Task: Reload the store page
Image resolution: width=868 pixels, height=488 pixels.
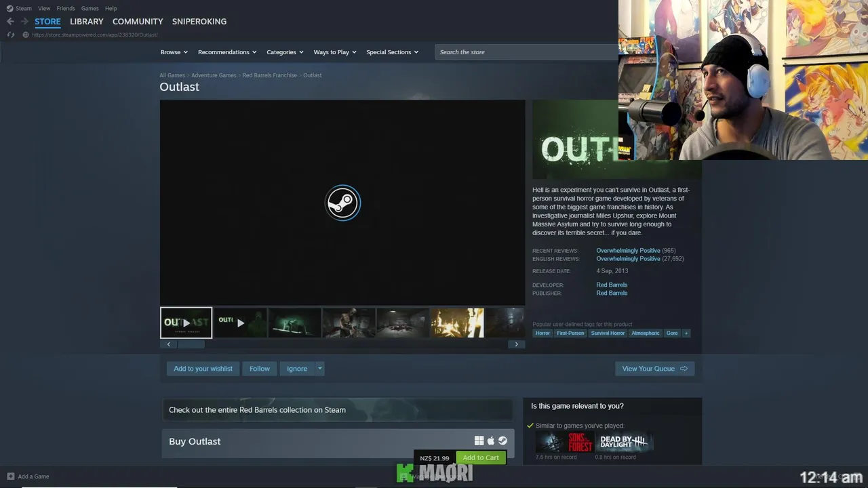Action: click(x=10, y=35)
